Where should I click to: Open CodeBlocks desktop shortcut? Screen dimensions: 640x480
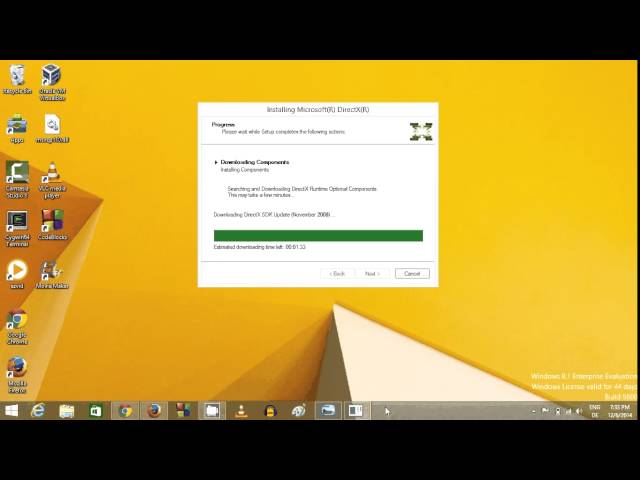tap(52, 225)
